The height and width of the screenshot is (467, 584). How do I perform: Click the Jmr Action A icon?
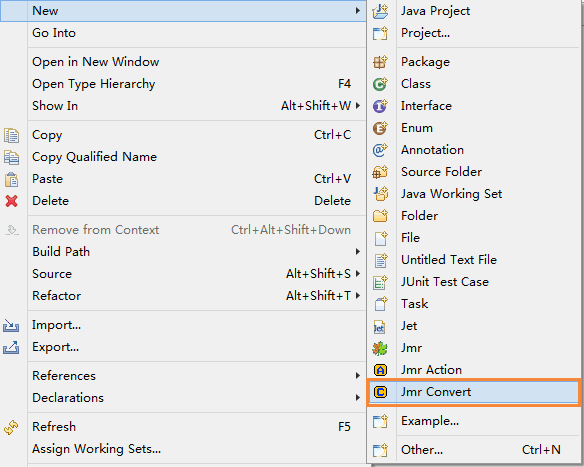(380, 370)
